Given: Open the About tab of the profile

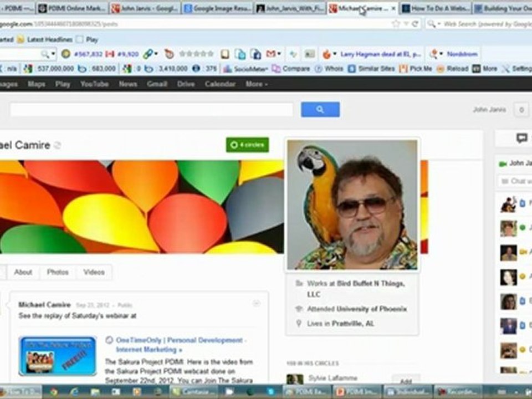Looking at the screenshot, I should pos(23,272).
